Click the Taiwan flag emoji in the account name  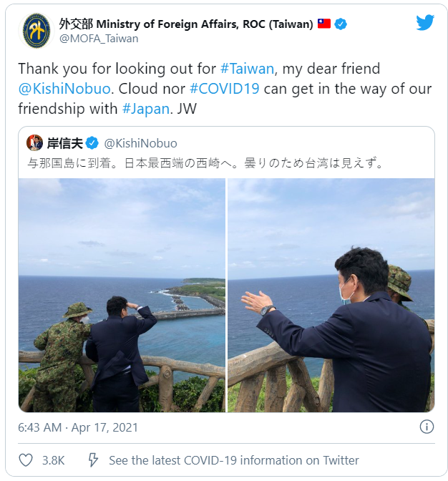323,24
